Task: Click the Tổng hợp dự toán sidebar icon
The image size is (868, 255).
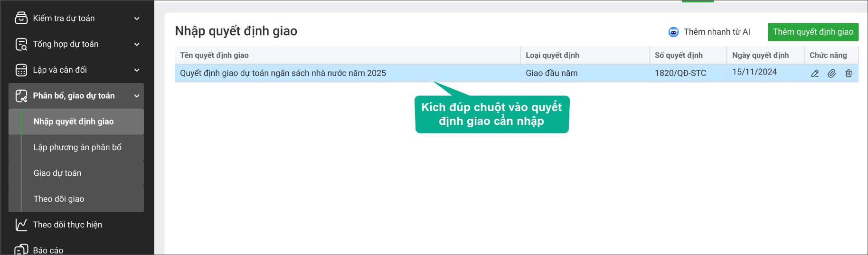Action: [21, 44]
